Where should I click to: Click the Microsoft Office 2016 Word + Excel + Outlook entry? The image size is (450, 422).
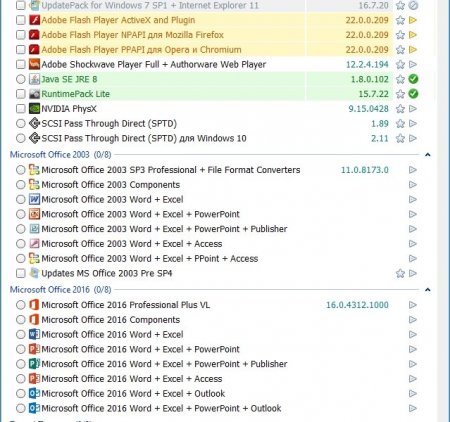[x=133, y=394]
